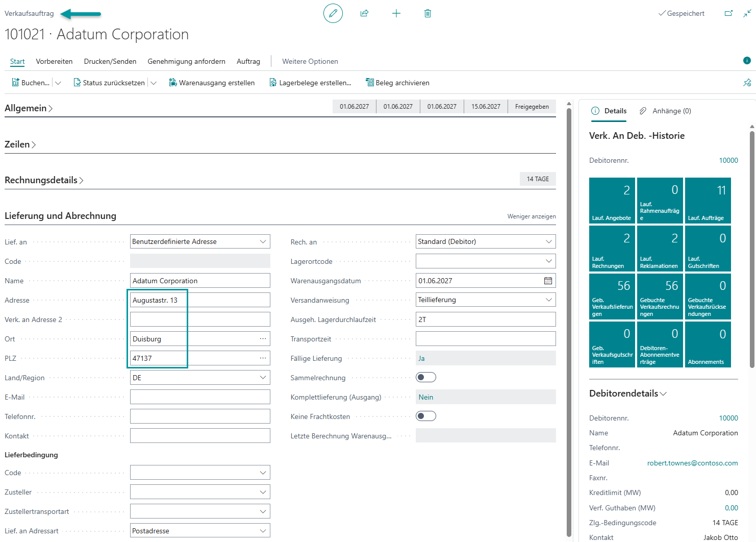
Task: Open the Versandanweisung dropdown
Action: click(x=486, y=300)
